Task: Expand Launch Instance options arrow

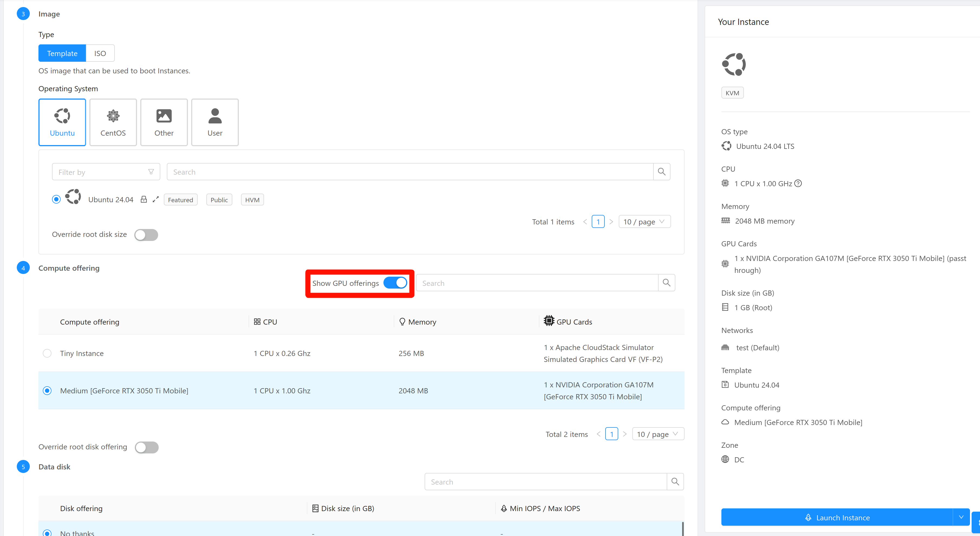Action: 961,517
